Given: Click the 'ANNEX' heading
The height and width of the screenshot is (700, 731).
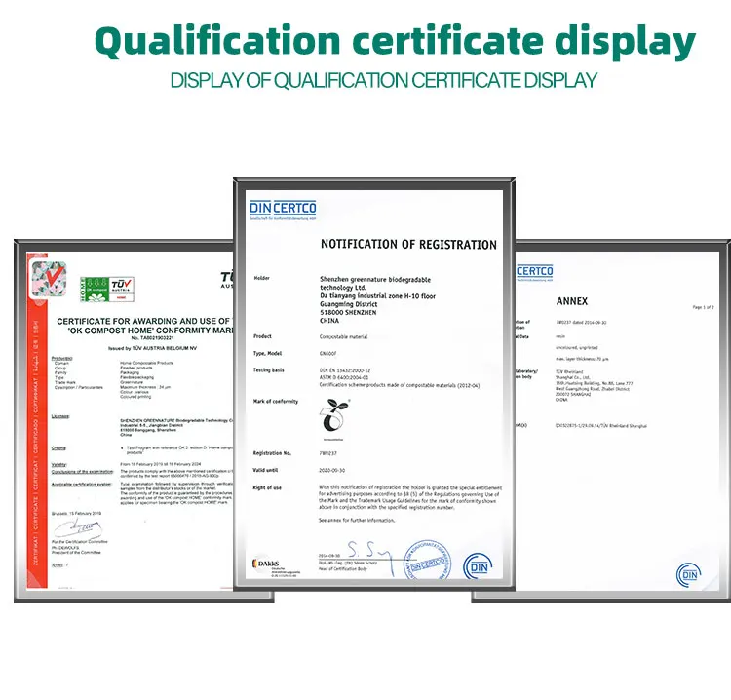Looking at the screenshot, I should click(571, 301).
